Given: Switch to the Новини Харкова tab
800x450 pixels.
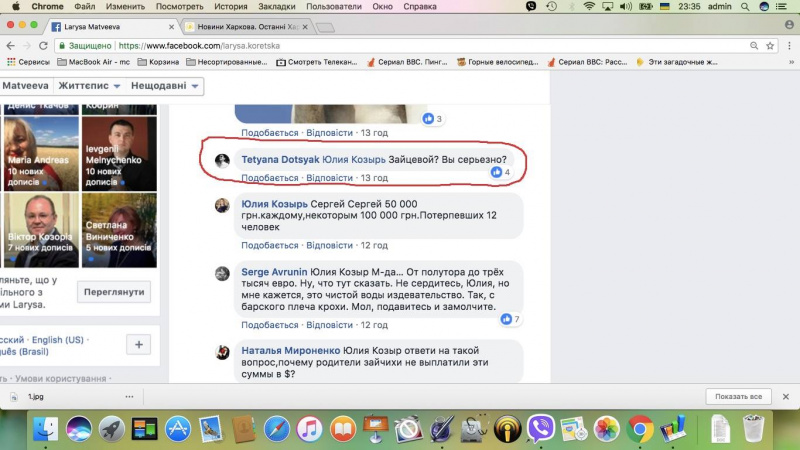Looking at the screenshot, I should coord(245,26).
